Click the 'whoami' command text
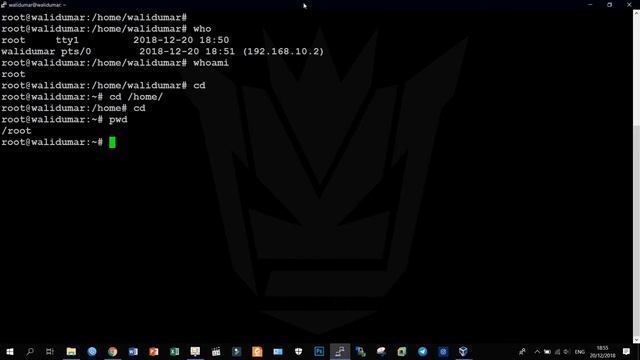Viewport: 640px width, 360px height. pos(211,63)
